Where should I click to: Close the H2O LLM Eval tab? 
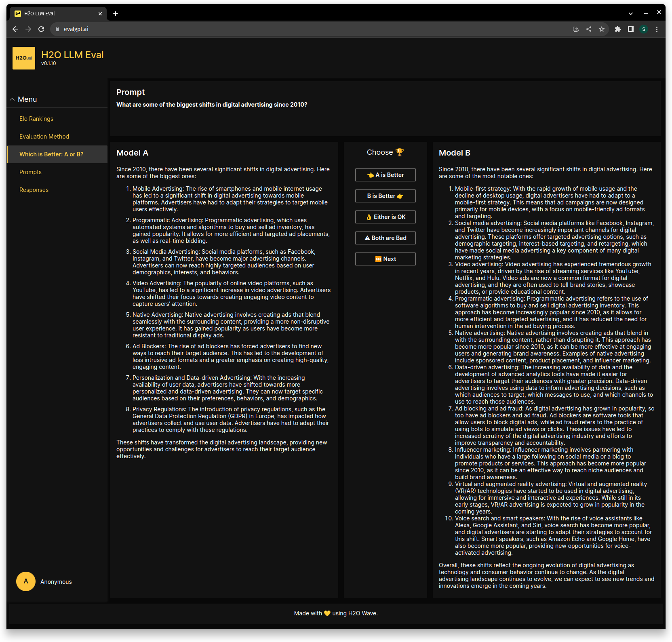click(x=100, y=14)
